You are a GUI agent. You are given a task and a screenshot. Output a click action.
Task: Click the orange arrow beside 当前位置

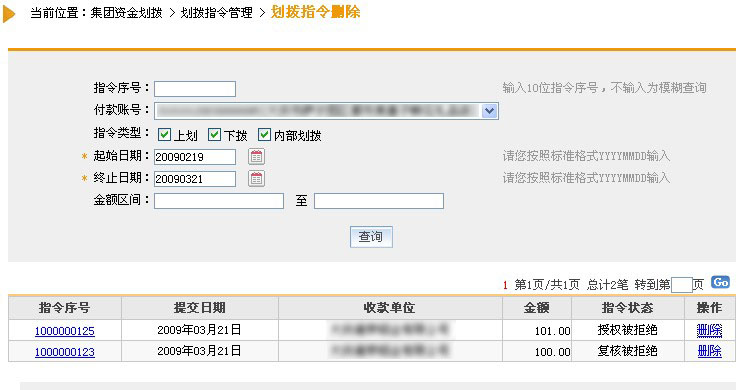point(9,13)
